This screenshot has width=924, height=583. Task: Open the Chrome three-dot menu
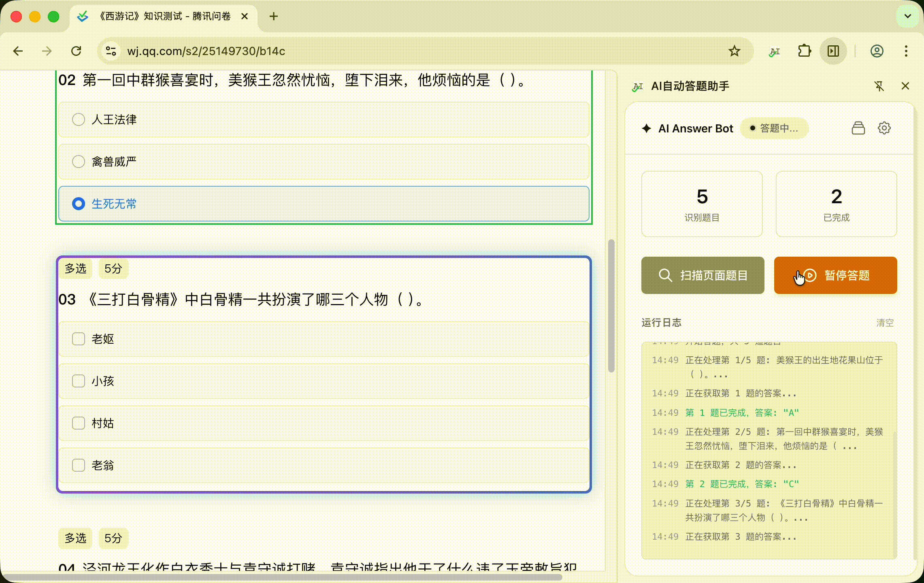tap(906, 51)
